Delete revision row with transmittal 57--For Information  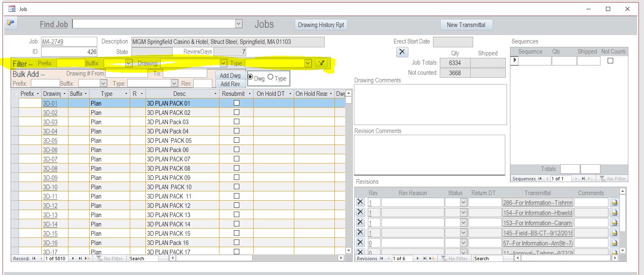point(360,243)
